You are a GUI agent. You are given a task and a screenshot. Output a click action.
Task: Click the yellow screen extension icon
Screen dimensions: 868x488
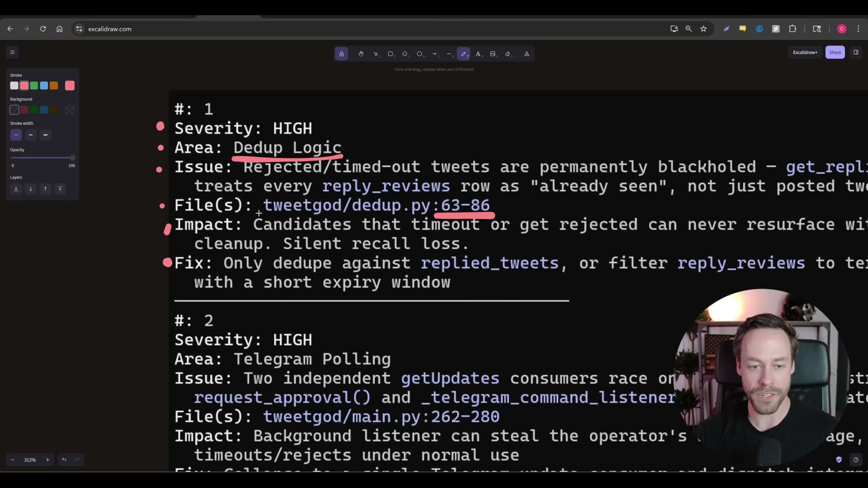743,29
